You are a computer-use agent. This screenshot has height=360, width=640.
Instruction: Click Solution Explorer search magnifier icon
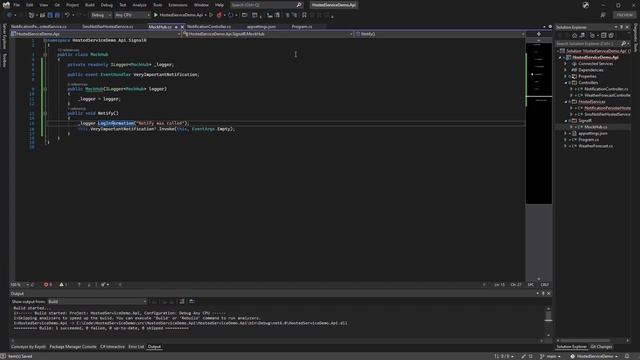click(623, 43)
